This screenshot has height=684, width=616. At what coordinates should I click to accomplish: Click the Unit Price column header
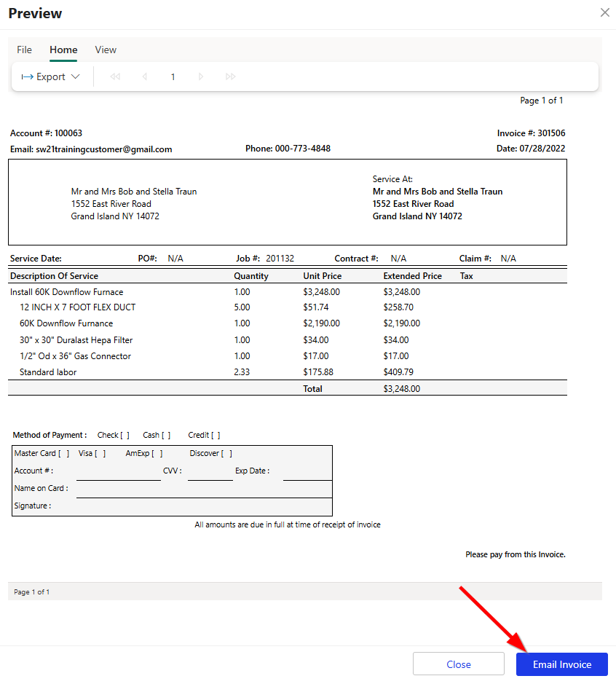322,275
